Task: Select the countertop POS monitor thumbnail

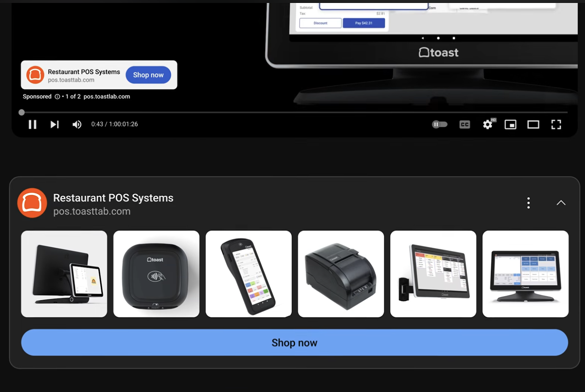Action: 525,274
